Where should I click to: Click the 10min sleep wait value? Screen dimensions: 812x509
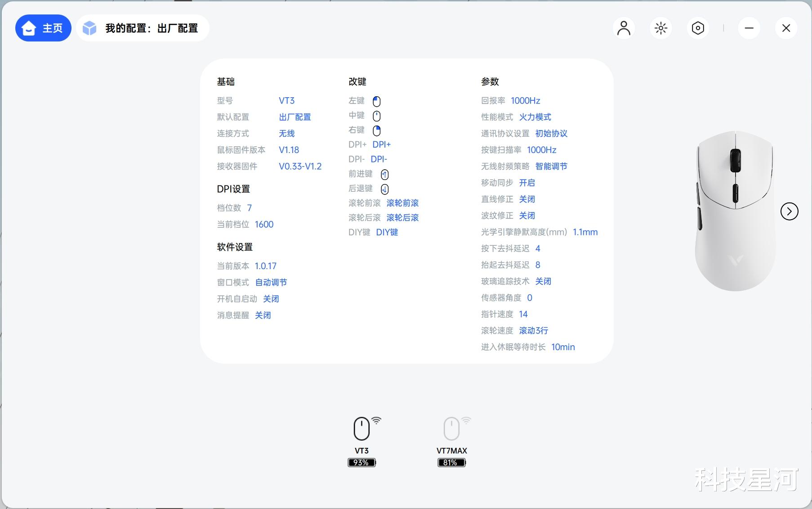(563, 347)
